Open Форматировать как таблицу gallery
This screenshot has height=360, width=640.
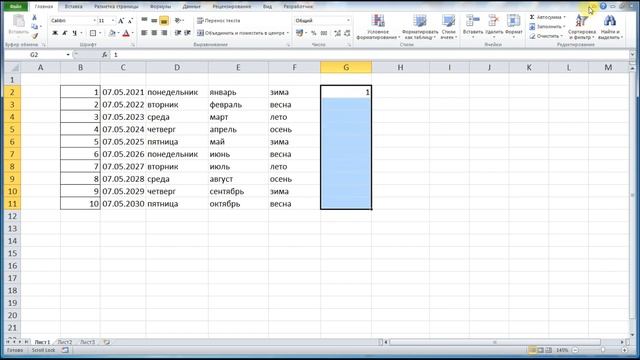click(420, 27)
